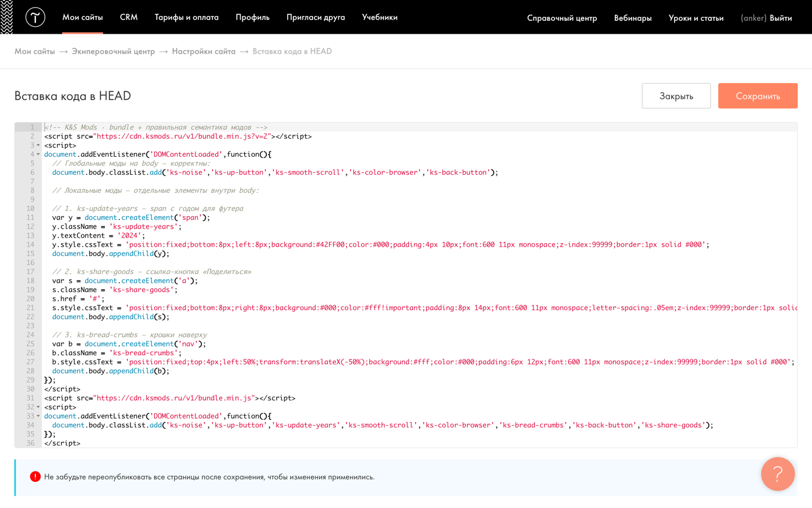Go to CRM in the top menu
The height and width of the screenshot is (508, 812).
pos(129,17)
